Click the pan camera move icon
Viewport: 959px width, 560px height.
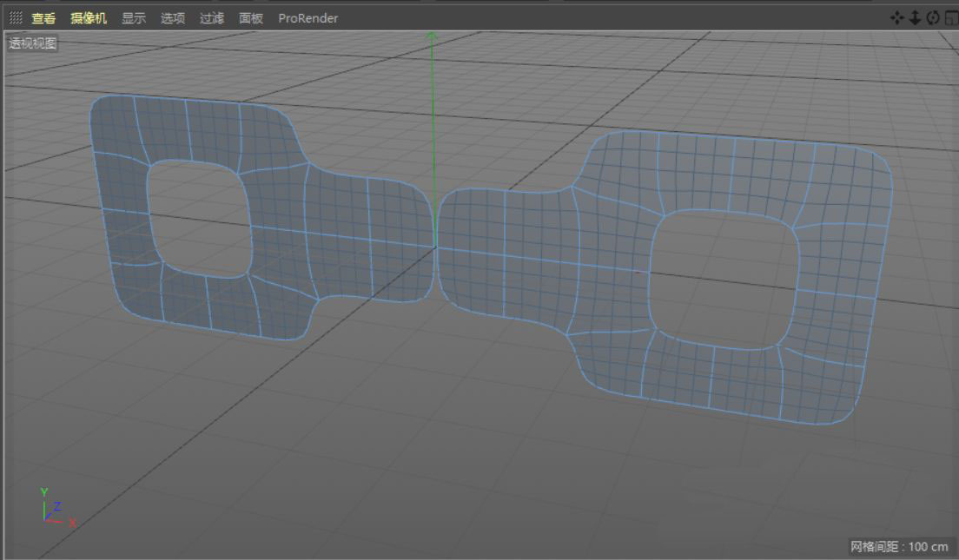[x=897, y=17]
